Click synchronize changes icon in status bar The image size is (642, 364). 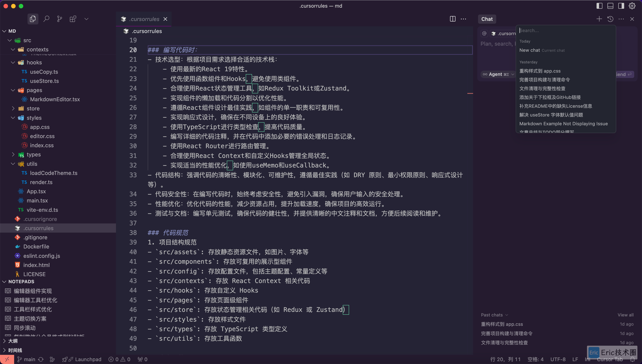point(41,359)
